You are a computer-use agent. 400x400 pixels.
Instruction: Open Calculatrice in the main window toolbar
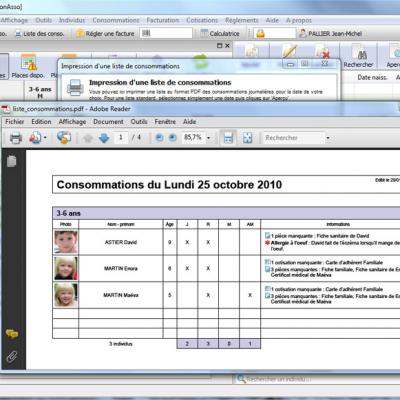pos(220,33)
